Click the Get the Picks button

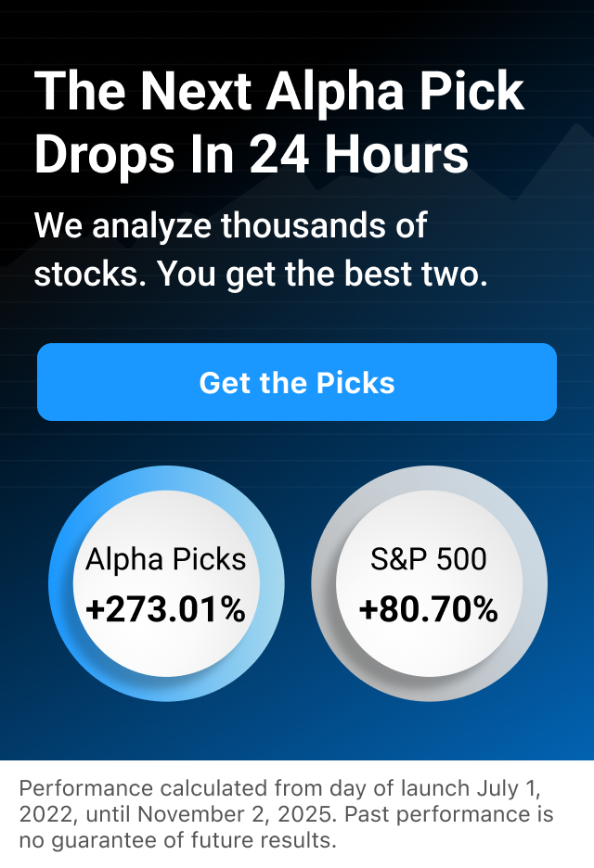[x=297, y=382]
